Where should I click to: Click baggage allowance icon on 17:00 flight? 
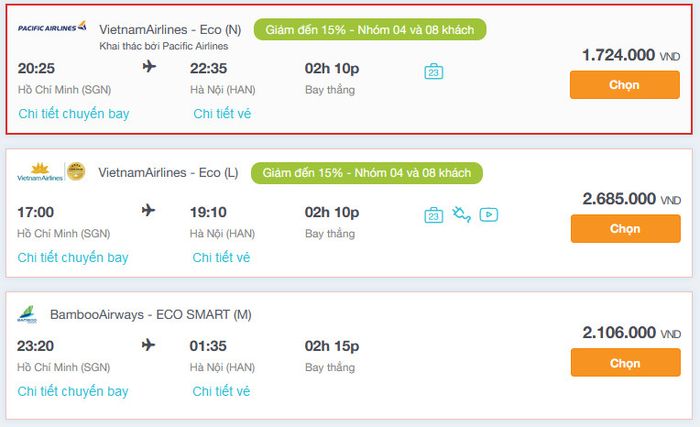(x=433, y=214)
